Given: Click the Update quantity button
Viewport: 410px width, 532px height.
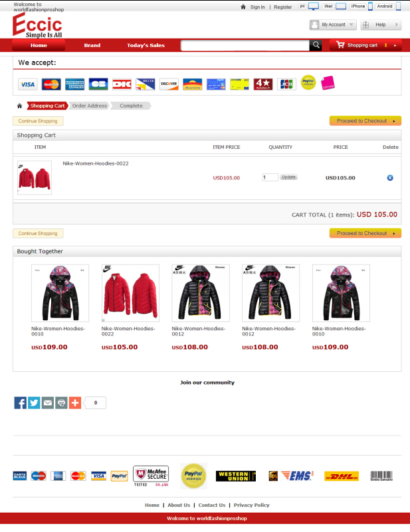Looking at the screenshot, I should tap(288, 177).
